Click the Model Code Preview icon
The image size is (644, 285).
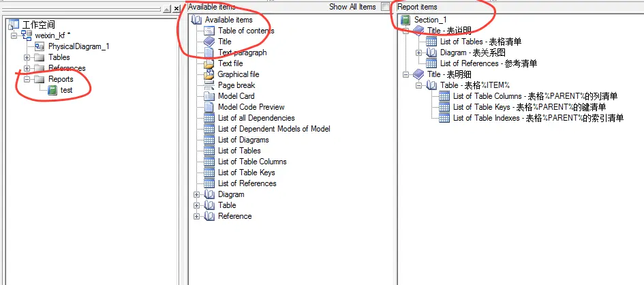tap(209, 107)
